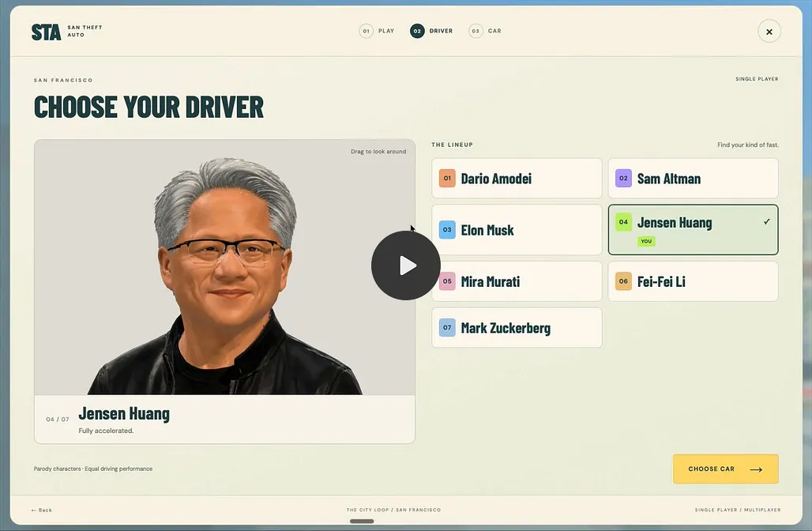This screenshot has width=812, height=531.
Task: Select Elon Musk driver card
Action: pos(517,229)
